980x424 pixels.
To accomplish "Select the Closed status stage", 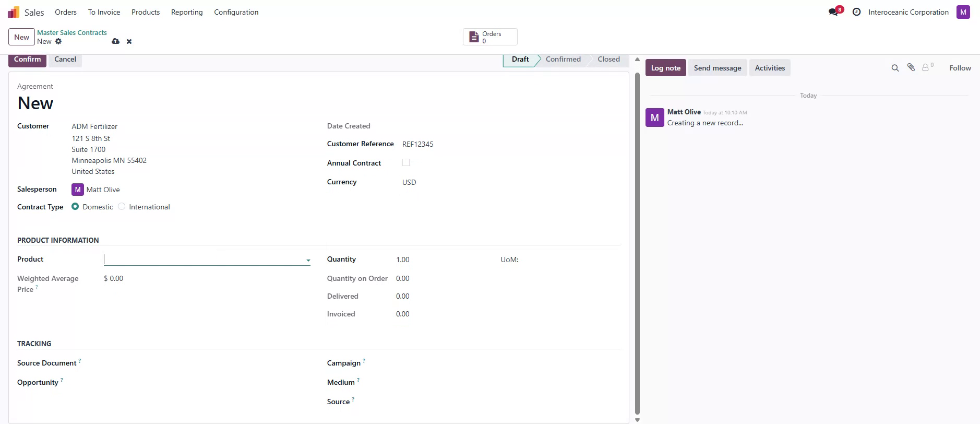I will [x=608, y=60].
